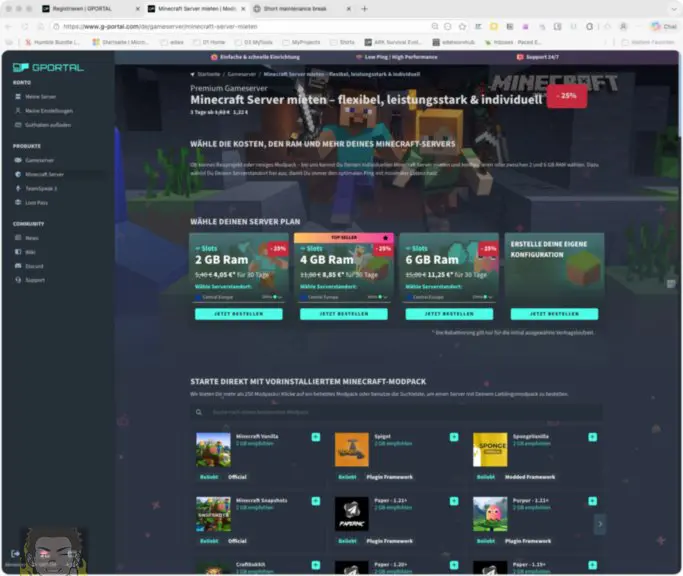Order the 4 GB Ram plan
Viewport: 683px width, 576px height.
point(344,314)
